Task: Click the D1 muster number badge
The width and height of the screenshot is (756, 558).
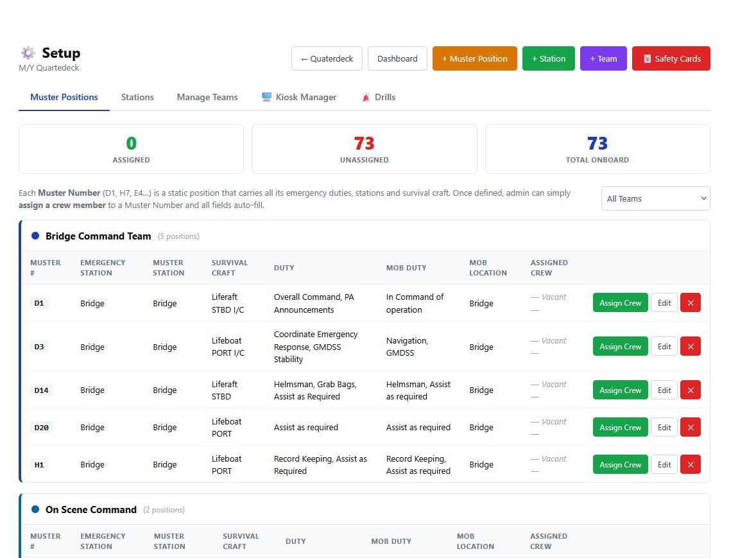Action: point(39,303)
